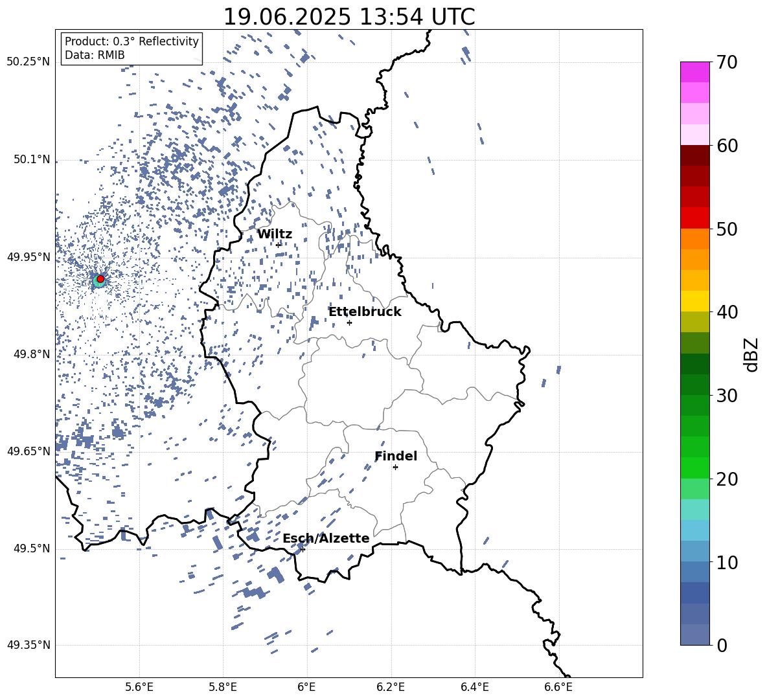Pick the dark maroon swatch just below 60 dBZ
Screen dimensions: 767x700
(x=695, y=155)
